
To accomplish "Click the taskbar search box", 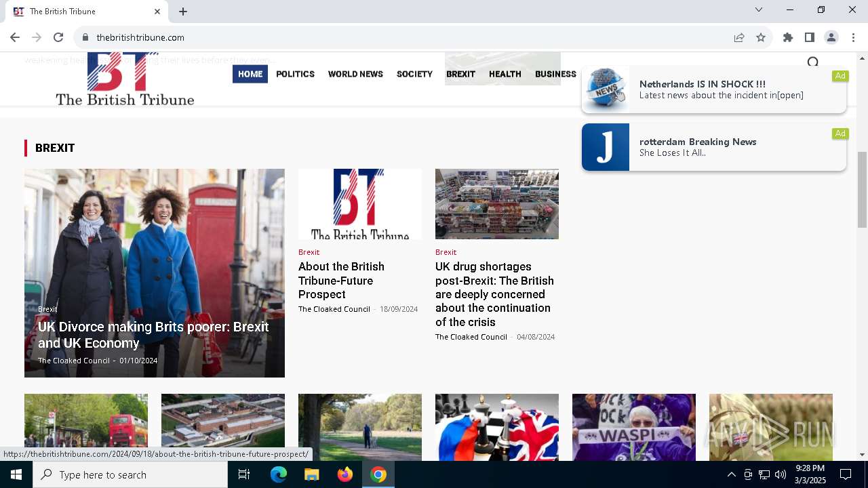I will click(x=130, y=474).
